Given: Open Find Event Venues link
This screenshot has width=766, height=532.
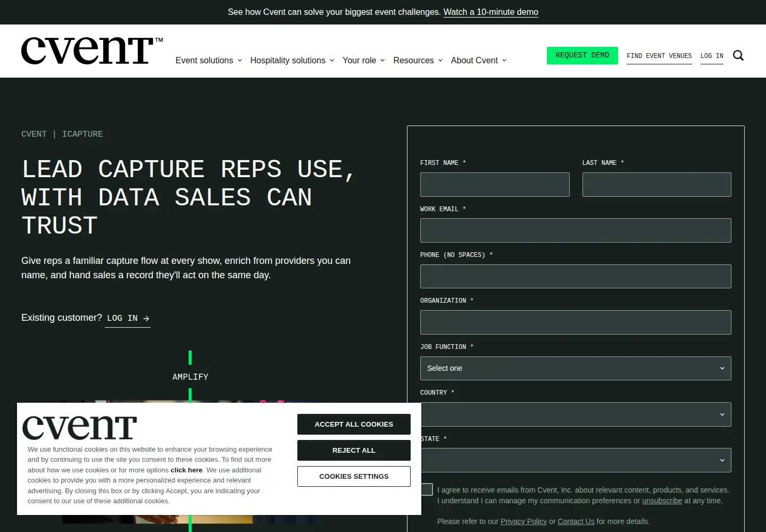Looking at the screenshot, I should (659, 56).
